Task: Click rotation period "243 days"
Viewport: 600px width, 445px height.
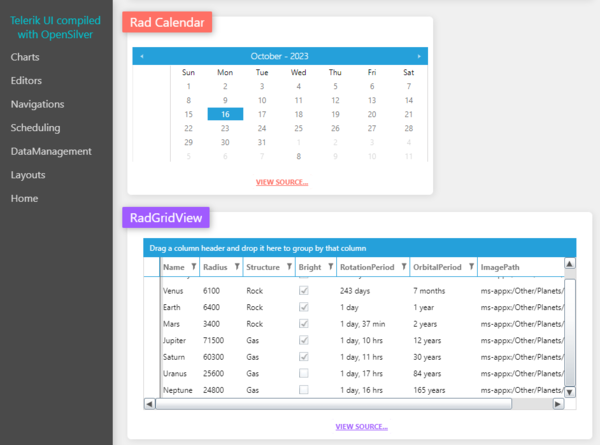Action: [355, 291]
